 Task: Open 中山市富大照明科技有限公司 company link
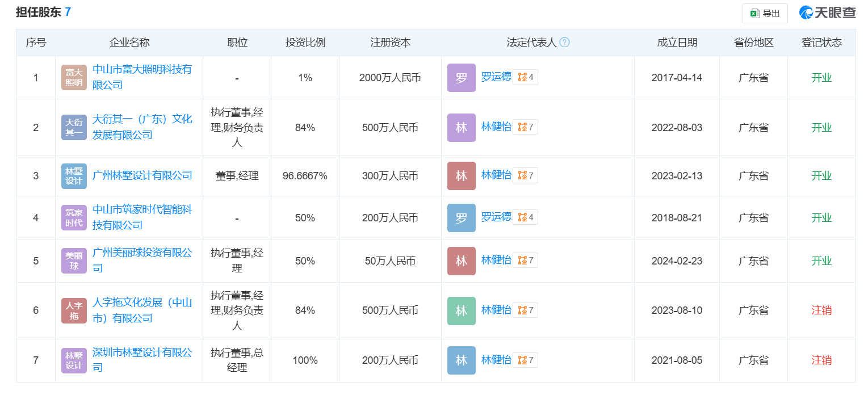(142, 77)
